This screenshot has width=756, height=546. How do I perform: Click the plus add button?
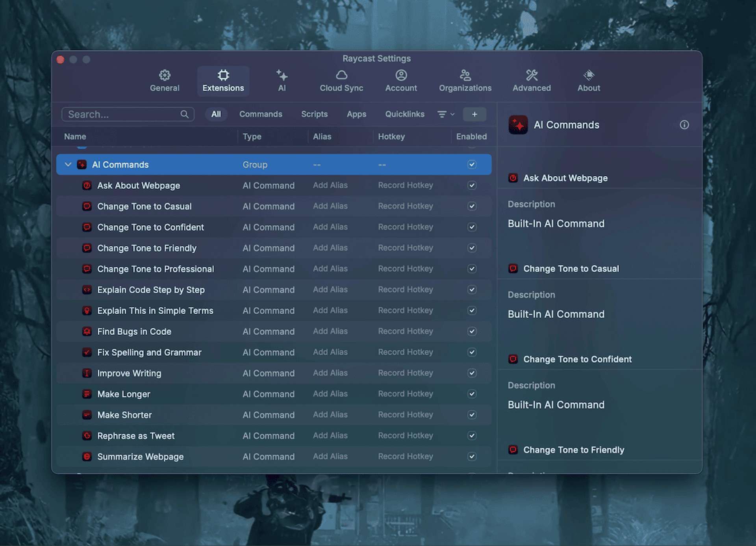(474, 114)
